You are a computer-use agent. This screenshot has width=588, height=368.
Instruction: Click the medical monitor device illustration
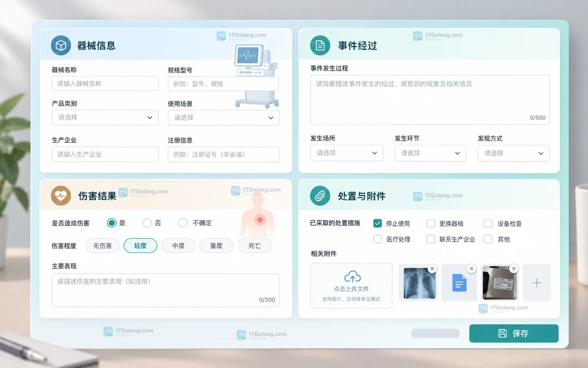coord(257,76)
